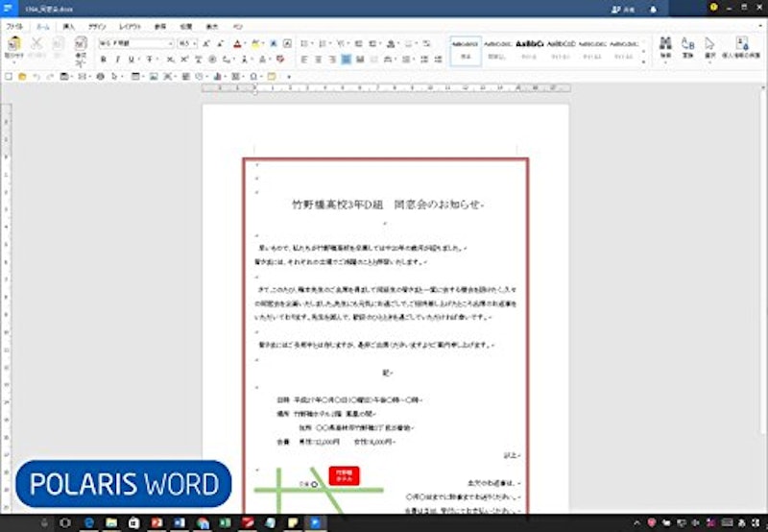Viewport: 768px width, 532px height.
Task: Clear formatting with the red eraser icon
Action: pyautogui.click(x=280, y=60)
